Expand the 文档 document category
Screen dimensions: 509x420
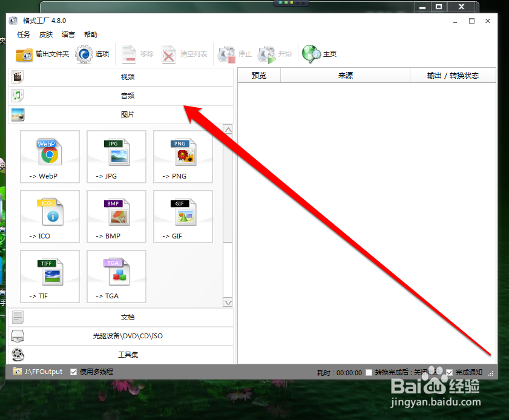coord(121,318)
